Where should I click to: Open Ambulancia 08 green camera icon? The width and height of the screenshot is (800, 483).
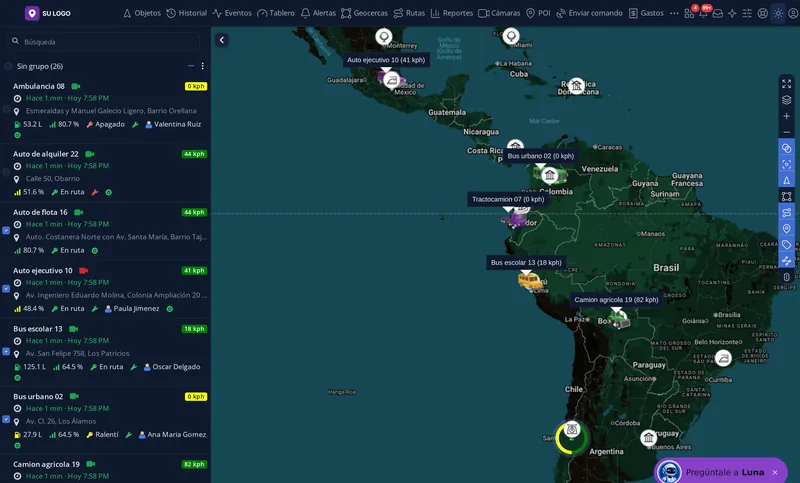point(76,86)
